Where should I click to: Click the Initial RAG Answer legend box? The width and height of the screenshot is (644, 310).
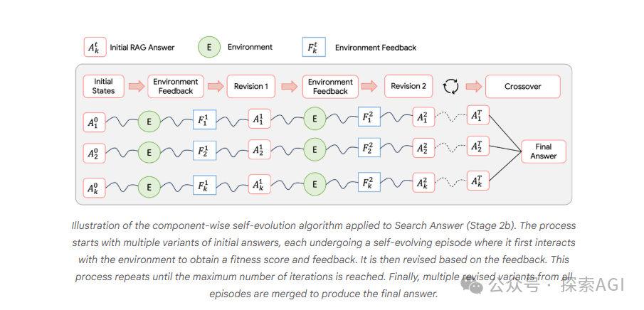tap(95, 48)
